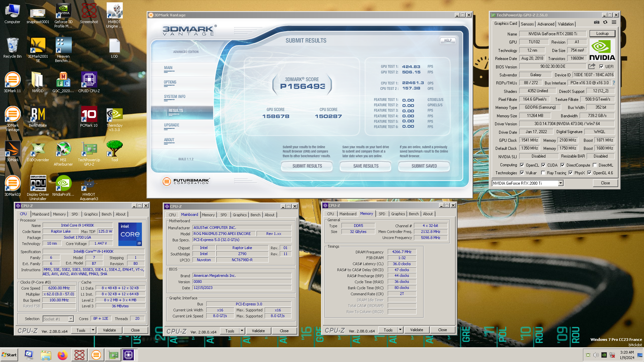Switch to Advanced tab in GPU-Z
Screen dimensions: 644x362
click(x=546, y=24)
